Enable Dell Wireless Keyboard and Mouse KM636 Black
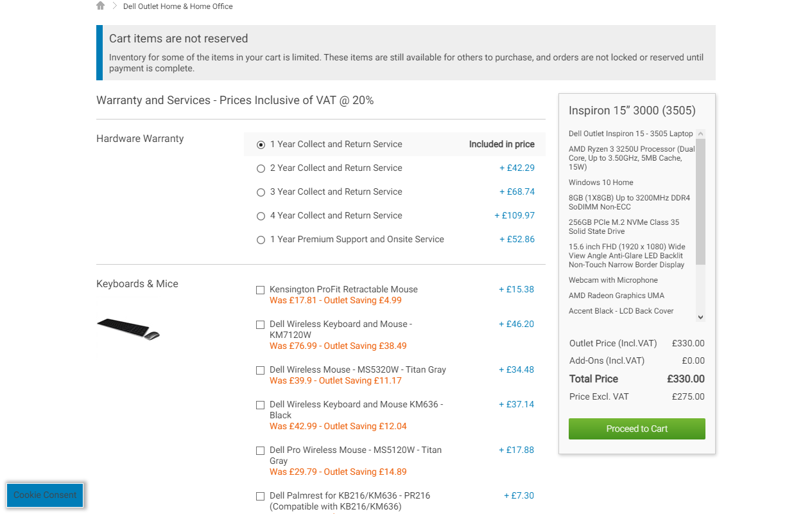Image resolution: width=812 pixels, height=514 pixels. pyautogui.click(x=260, y=405)
